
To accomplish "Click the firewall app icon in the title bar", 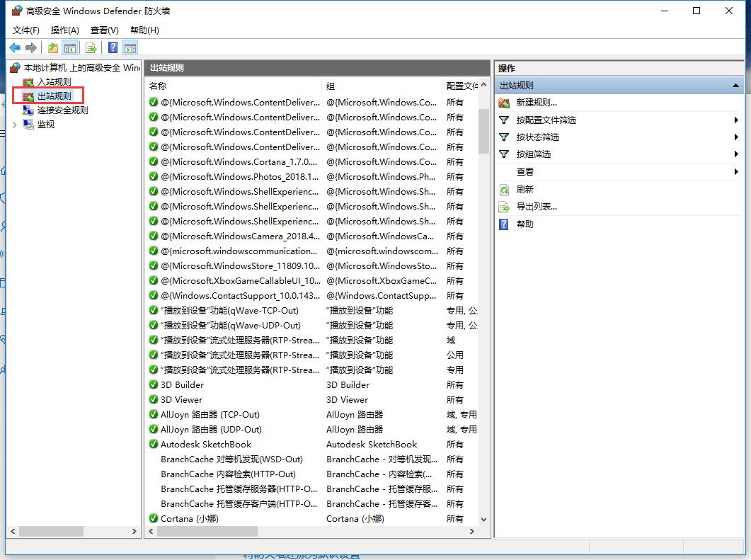I will tap(17, 11).
